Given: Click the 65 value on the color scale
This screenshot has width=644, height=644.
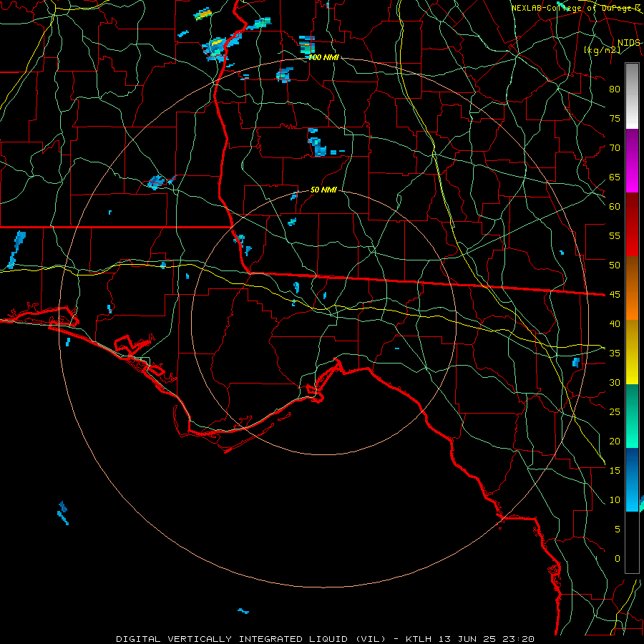Looking at the screenshot, I should tap(615, 177).
